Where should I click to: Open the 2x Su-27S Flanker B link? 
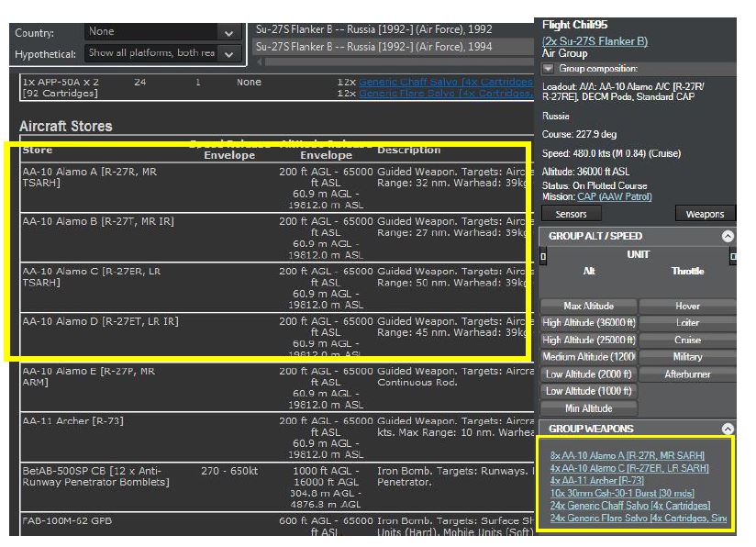tap(595, 41)
